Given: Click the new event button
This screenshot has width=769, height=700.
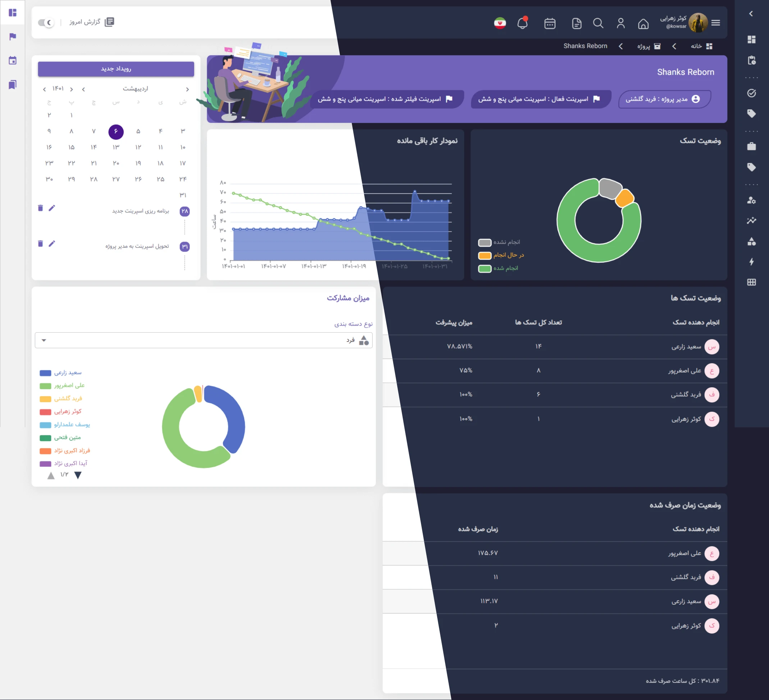Looking at the screenshot, I should (116, 69).
